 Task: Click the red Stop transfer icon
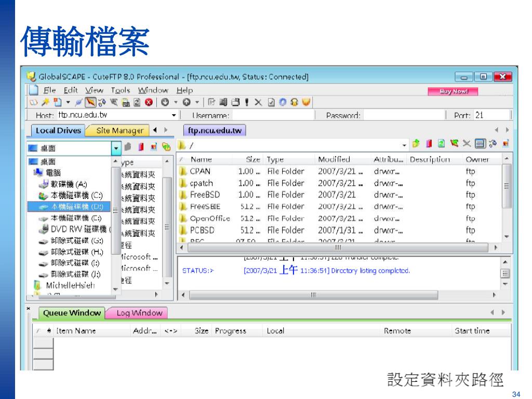click(149, 102)
